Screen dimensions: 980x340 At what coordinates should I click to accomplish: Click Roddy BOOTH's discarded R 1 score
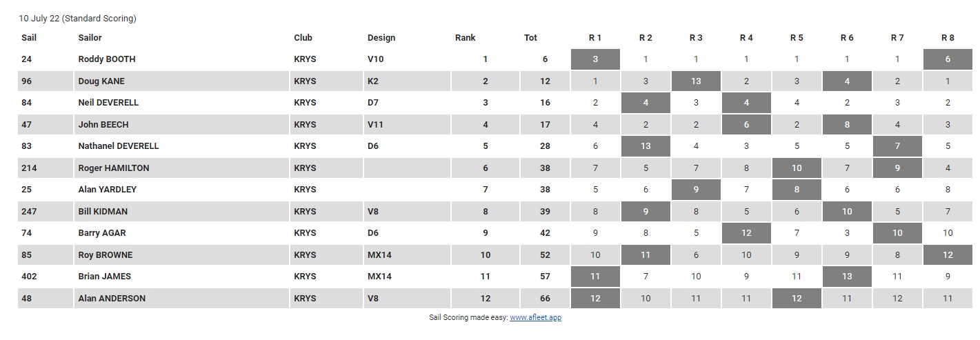click(x=595, y=59)
